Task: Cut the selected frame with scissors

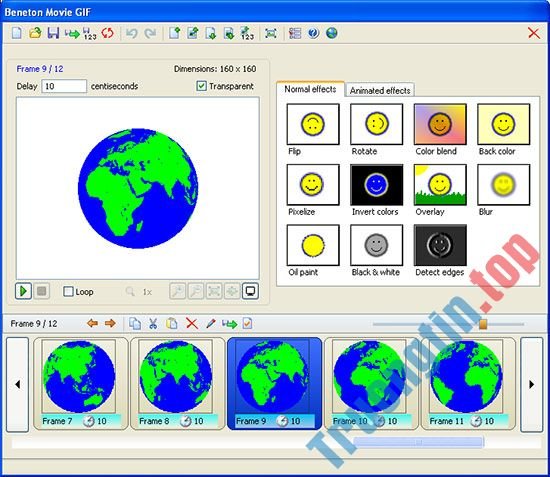Action: pos(153,323)
